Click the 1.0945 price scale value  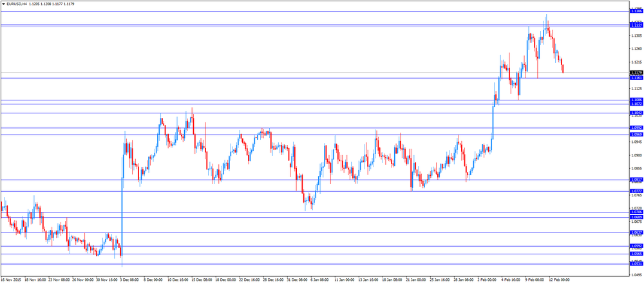tap(637, 142)
